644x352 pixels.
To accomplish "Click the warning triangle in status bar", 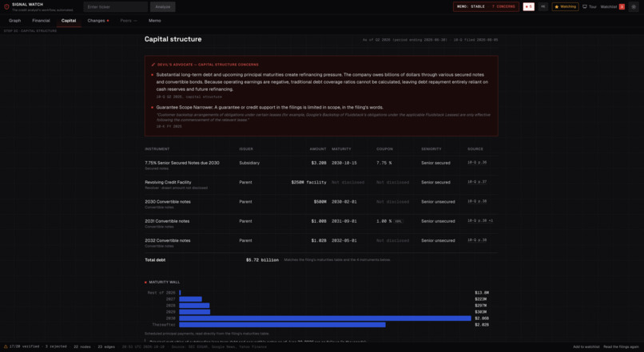I will (x=6, y=346).
